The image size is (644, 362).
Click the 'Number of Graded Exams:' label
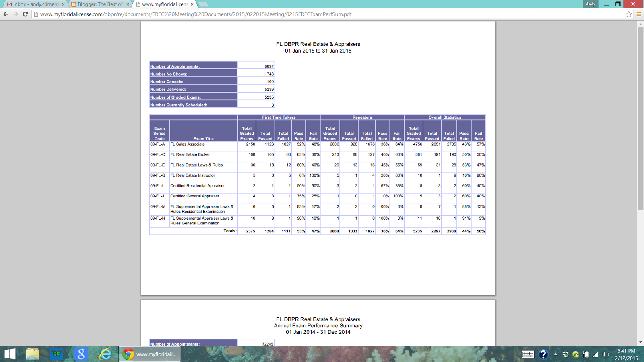tap(175, 97)
